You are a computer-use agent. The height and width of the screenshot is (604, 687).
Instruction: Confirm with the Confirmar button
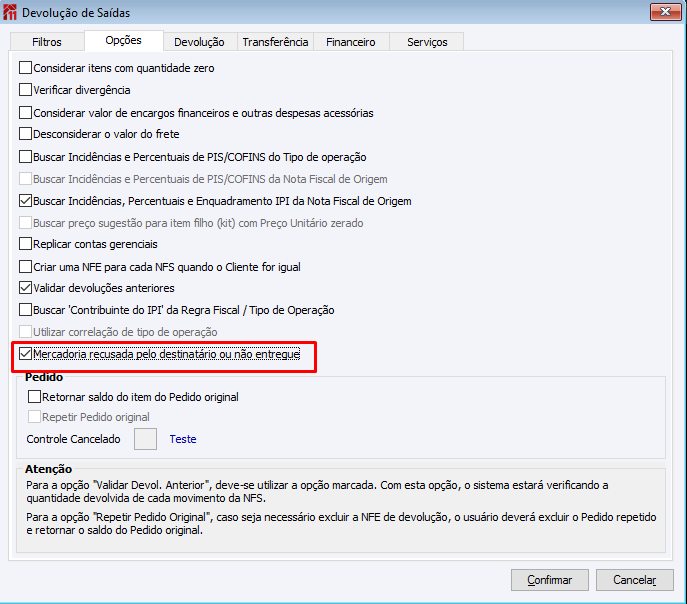pos(549,580)
